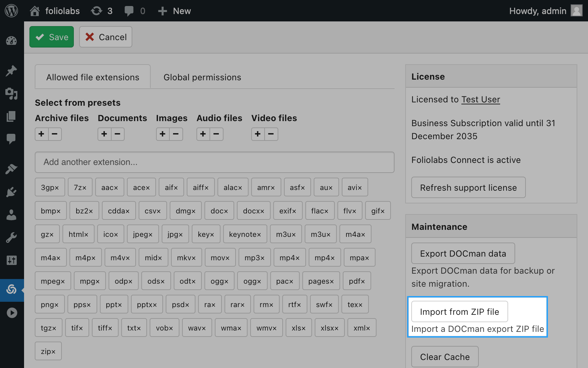Open Users icon in sidebar
The width and height of the screenshot is (588, 368).
pos(11,215)
